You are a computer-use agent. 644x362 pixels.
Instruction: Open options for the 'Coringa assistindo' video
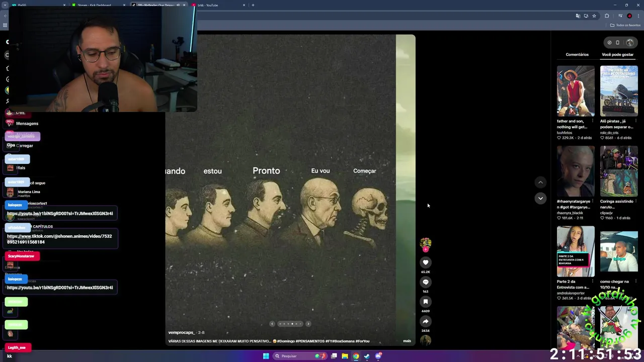pos(636,201)
